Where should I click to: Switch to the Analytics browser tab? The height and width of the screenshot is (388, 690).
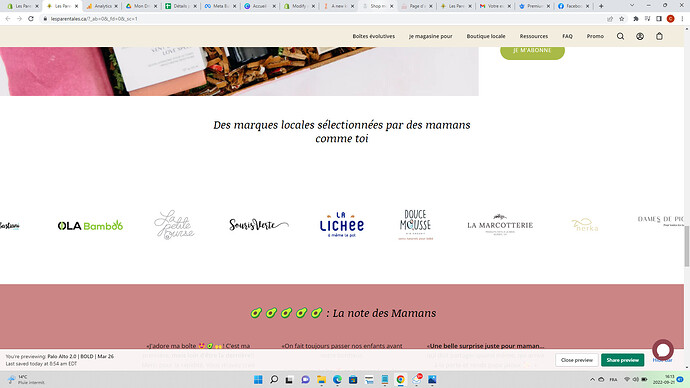[x=102, y=6]
